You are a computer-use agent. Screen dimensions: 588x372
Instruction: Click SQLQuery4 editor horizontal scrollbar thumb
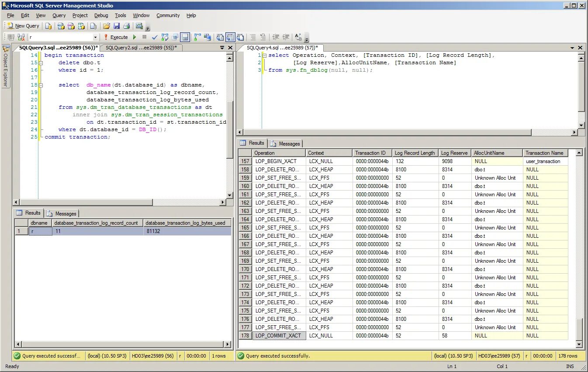387,132
